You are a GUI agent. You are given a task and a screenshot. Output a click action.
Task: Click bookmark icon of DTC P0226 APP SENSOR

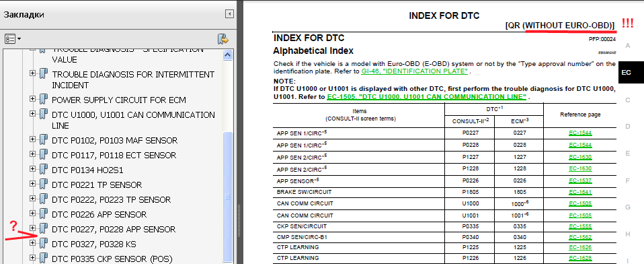[44, 214]
